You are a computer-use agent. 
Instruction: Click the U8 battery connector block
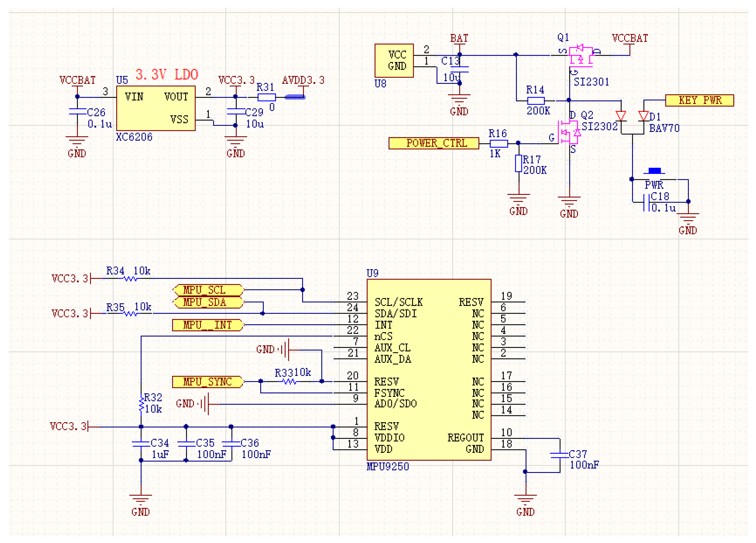[x=394, y=61]
